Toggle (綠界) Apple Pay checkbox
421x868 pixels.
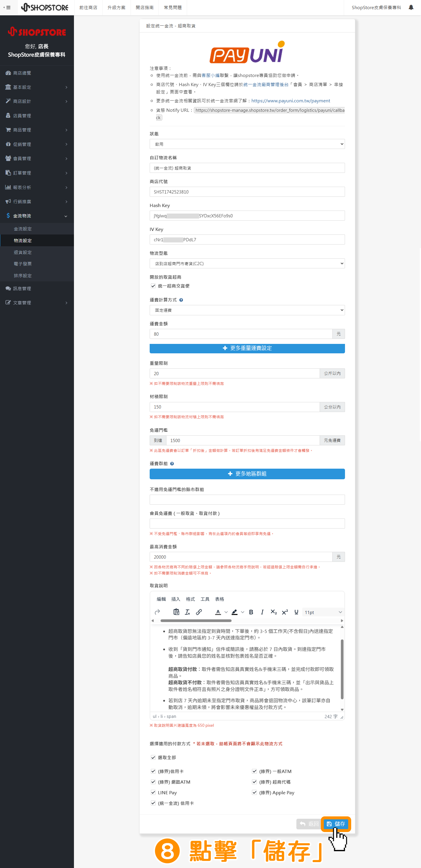tap(255, 792)
